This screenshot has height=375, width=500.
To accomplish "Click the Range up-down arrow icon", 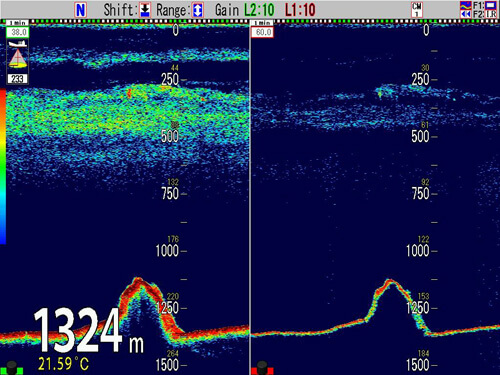I will (x=198, y=10).
